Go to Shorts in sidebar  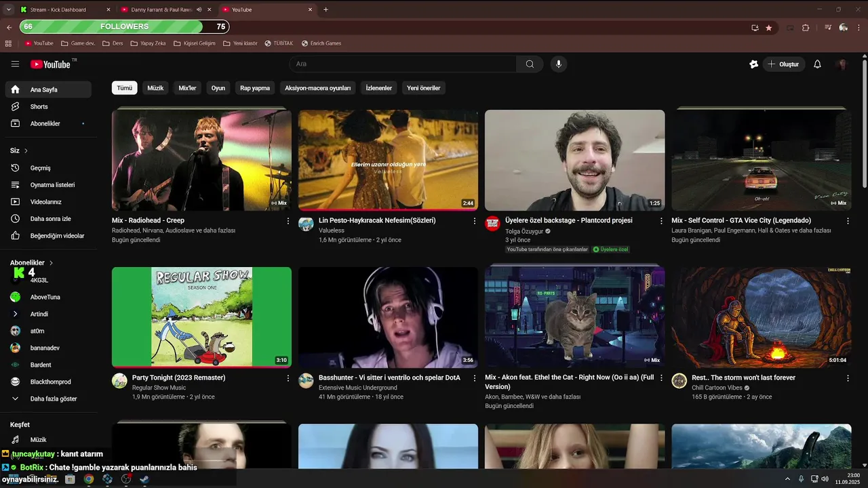(x=47, y=106)
